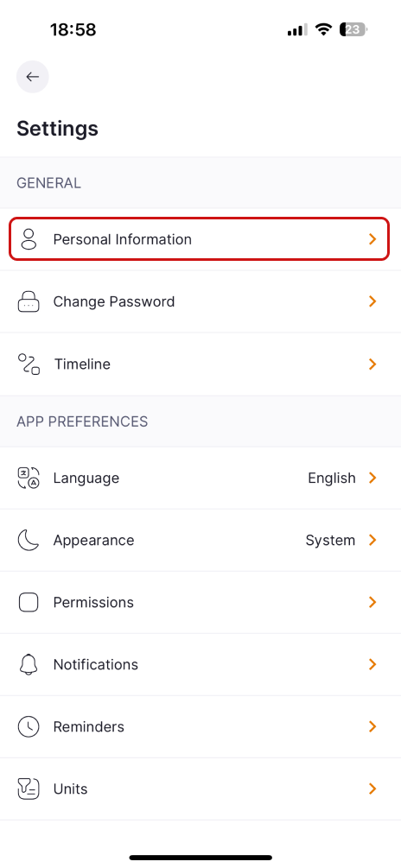Expand Personal Information via orange chevron

(x=372, y=239)
